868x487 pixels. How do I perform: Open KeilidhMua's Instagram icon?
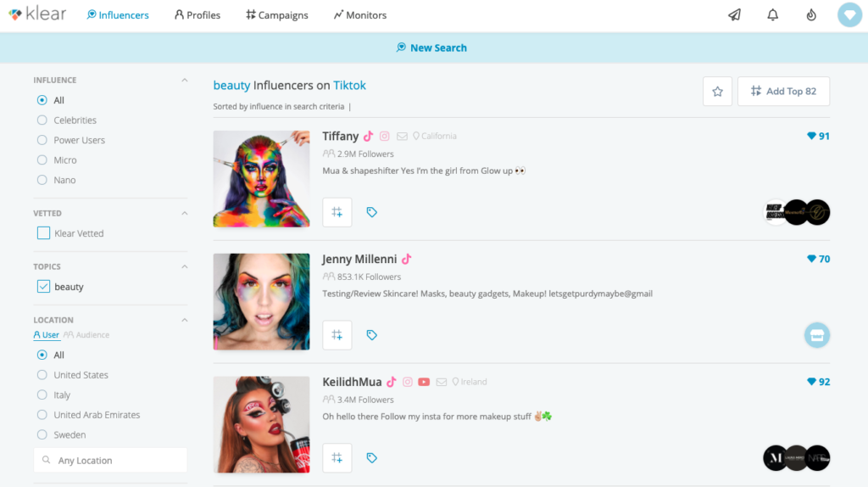pyautogui.click(x=407, y=382)
